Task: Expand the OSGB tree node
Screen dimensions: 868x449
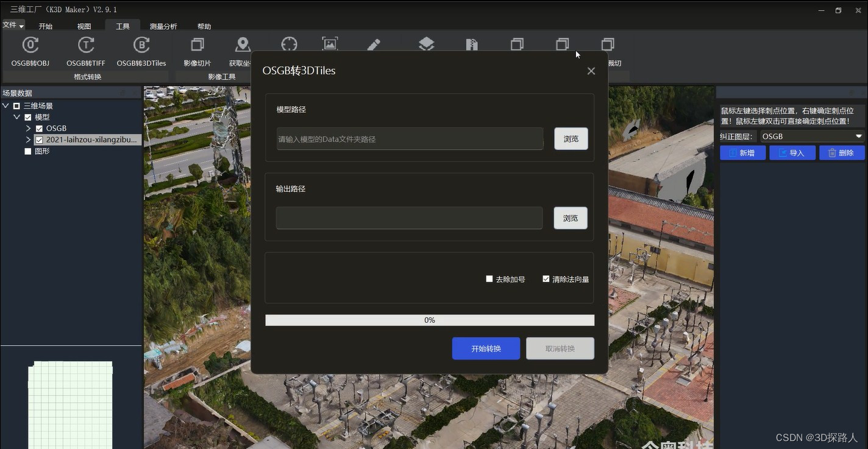Action: click(28, 129)
